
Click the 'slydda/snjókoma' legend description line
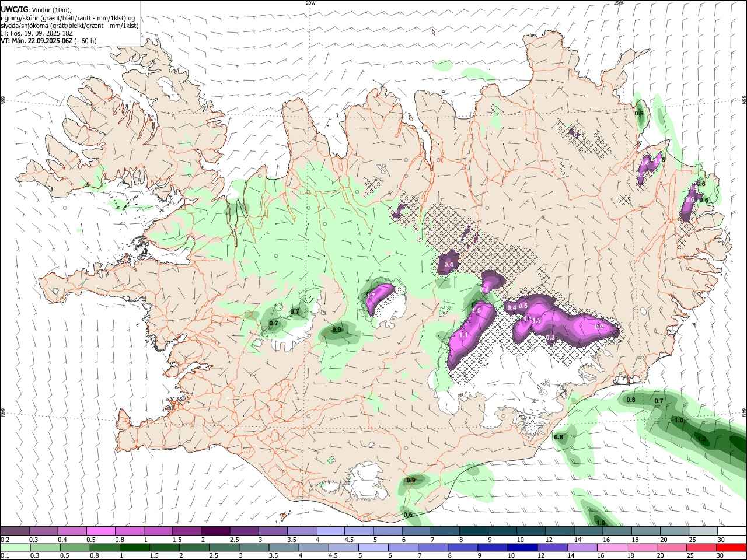point(69,26)
